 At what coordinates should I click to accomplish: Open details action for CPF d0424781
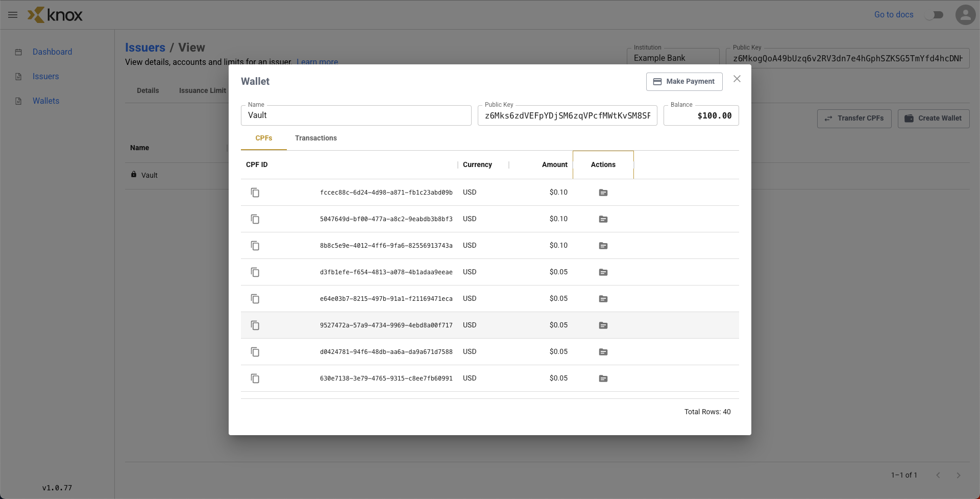coord(603,352)
